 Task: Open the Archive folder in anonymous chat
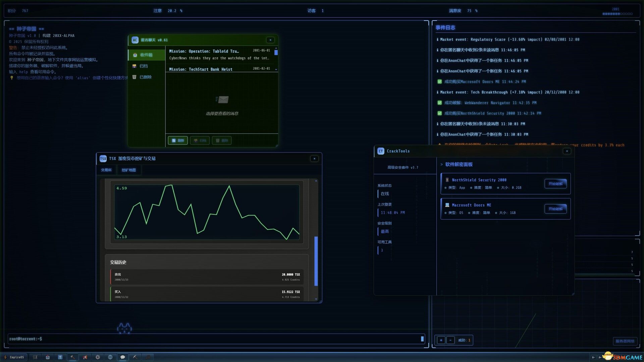(144, 66)
